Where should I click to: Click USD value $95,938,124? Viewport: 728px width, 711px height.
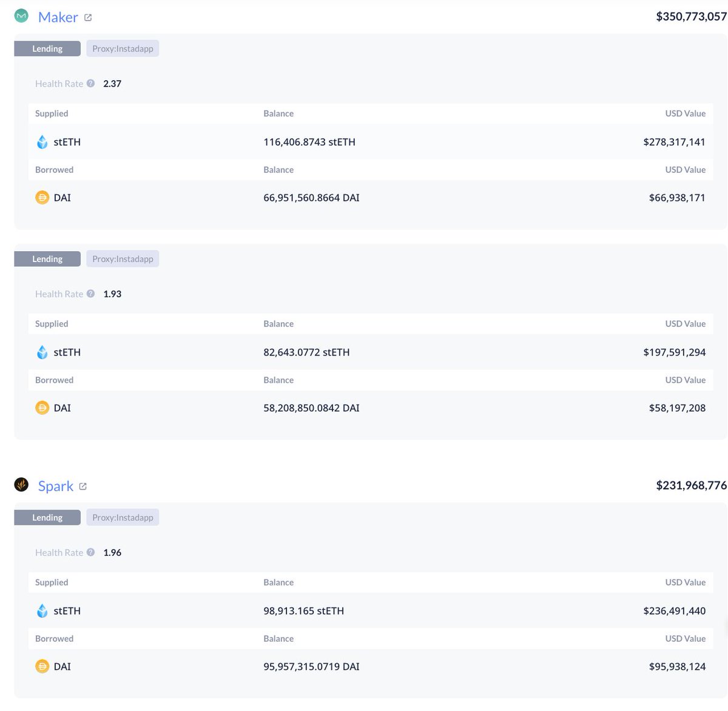677,666
